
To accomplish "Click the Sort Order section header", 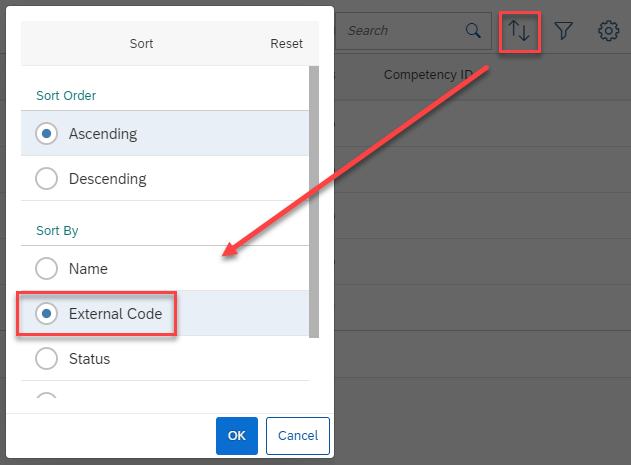I will point(66,95).
